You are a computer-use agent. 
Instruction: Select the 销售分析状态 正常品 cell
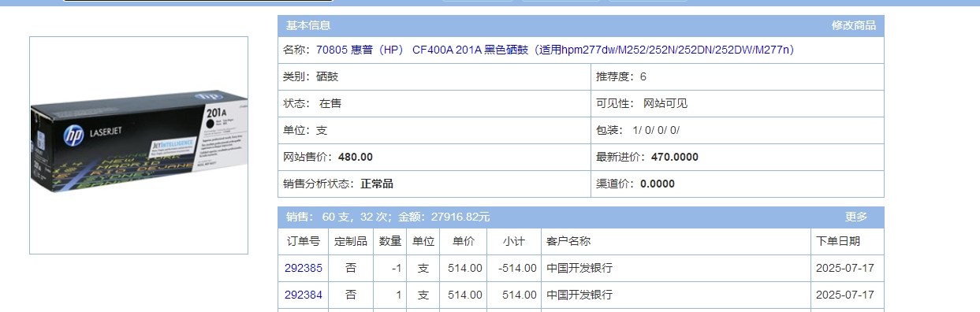434,184
